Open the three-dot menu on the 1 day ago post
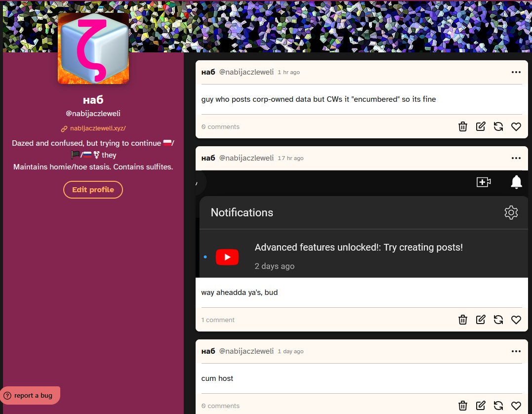Image resolution: width=532 pixels, height=414 pixels. click(516, 351)
